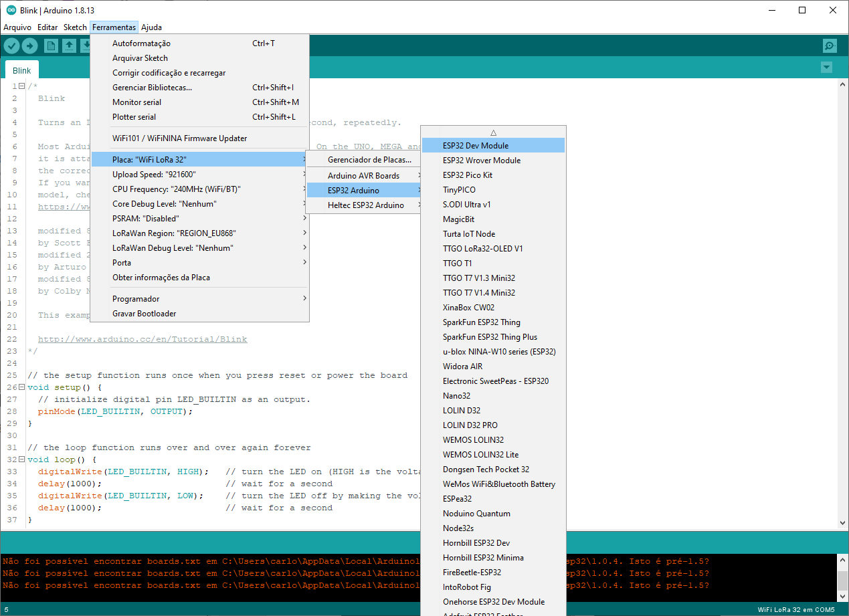Select Onehorse ESP32 Dev Module board
Screen dimensions: 849x616
coord(494,602)
